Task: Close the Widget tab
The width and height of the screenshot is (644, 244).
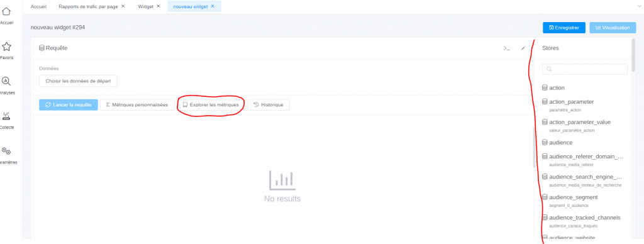Action: [x=158, y=6]
